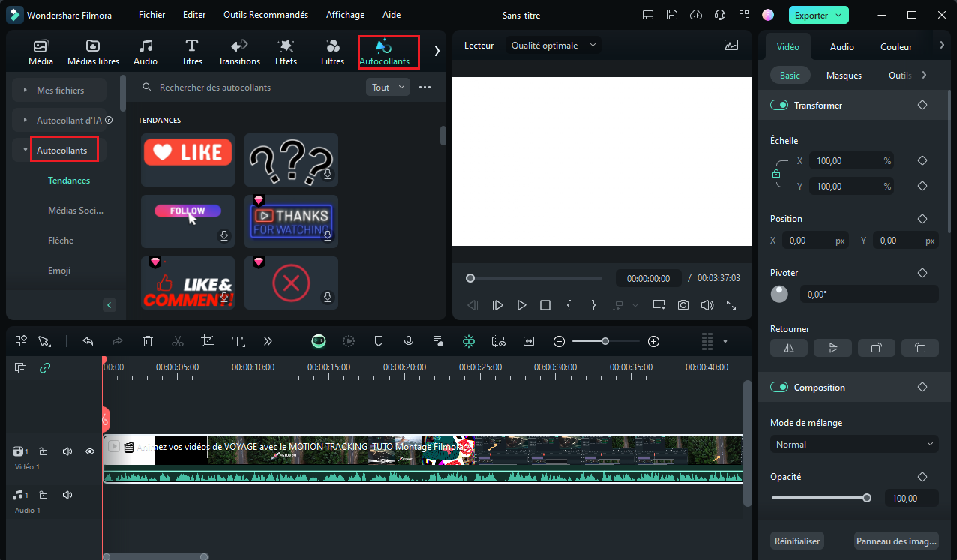Viewport: 957px width, 560px height.
Task: Click the Play button in the player
Action: 521,305
